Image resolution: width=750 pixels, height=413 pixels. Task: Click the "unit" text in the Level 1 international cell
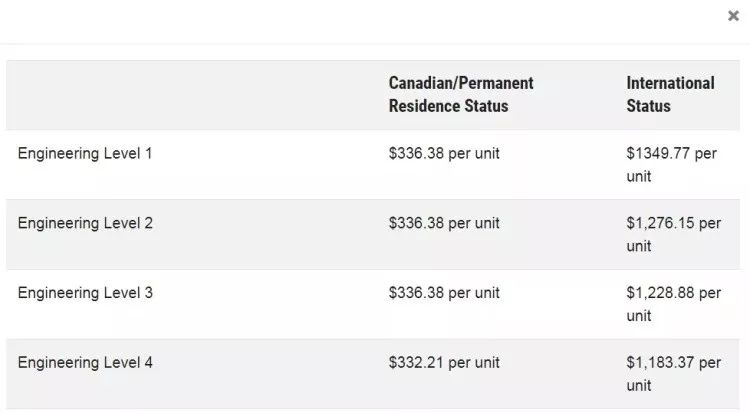[x=639, y=177]
